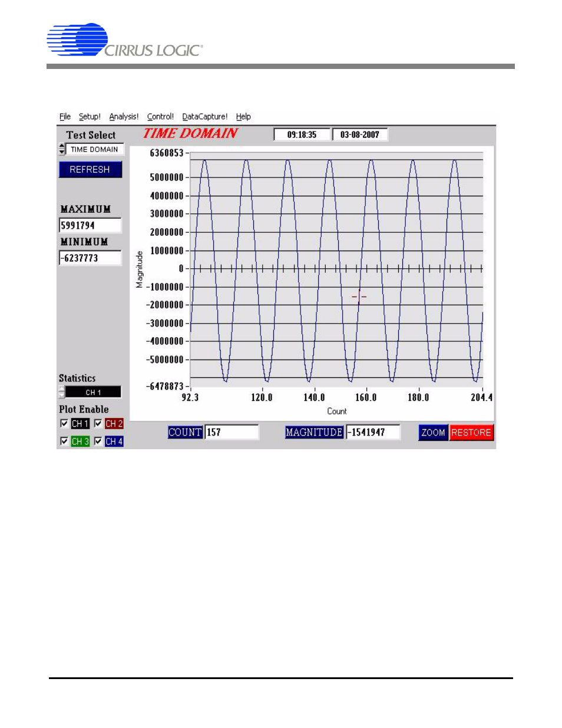Click the ZOOM button
This screenshot has width=562, height=728.
[433, 433]
